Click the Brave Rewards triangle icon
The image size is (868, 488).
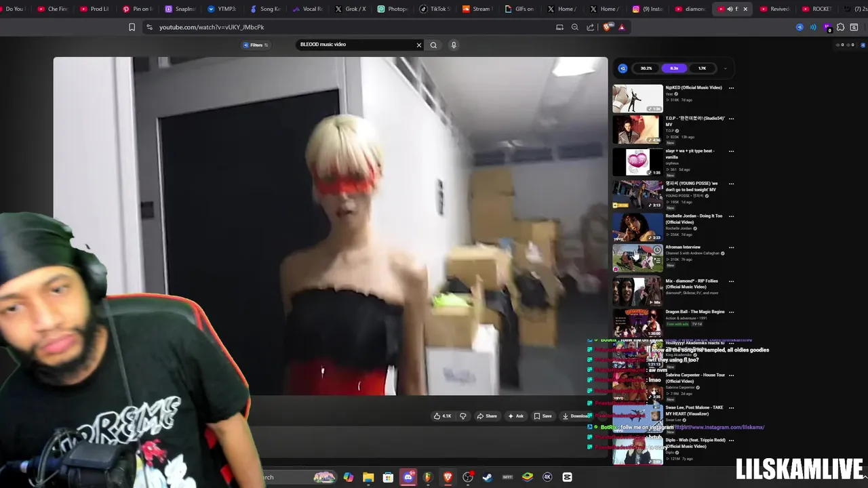click(621, 27)
